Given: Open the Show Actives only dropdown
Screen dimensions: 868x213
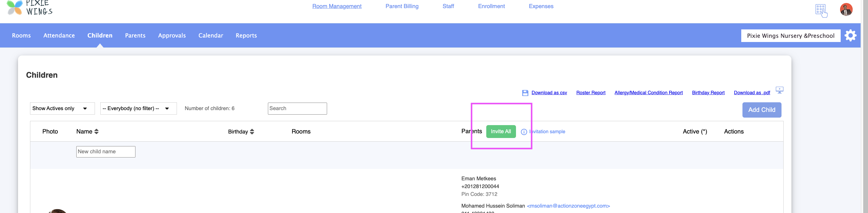Looking at the screenshot, I should tap(62, 108).
